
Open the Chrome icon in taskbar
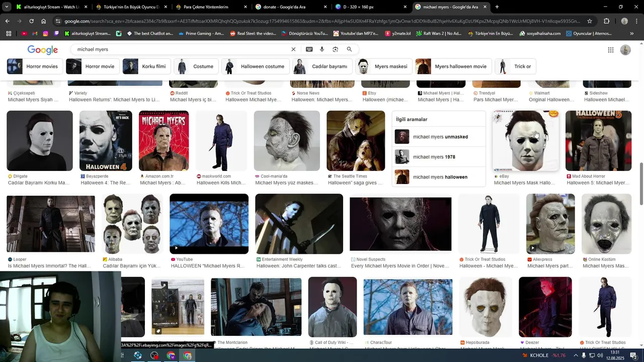point(188,355)
